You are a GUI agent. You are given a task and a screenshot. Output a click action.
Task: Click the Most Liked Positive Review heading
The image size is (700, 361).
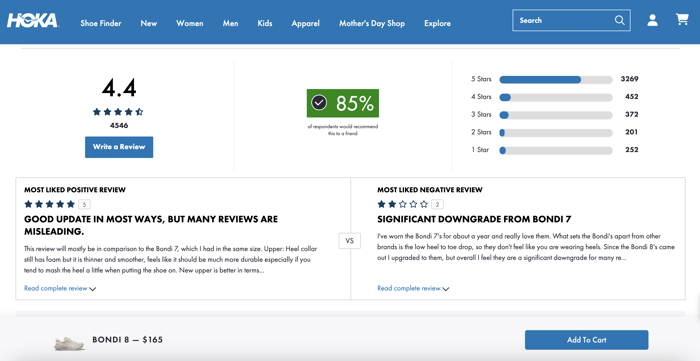pyautogui.click(x=75, y=190)
